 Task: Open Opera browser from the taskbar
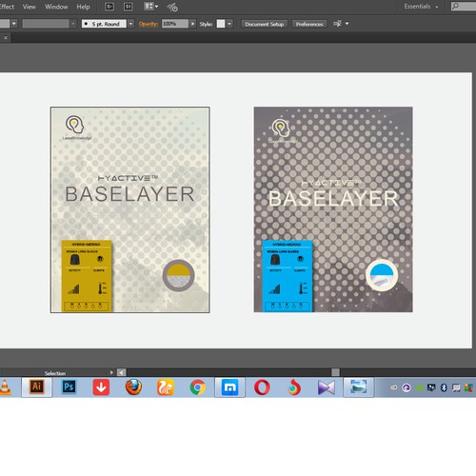(262, 387)
